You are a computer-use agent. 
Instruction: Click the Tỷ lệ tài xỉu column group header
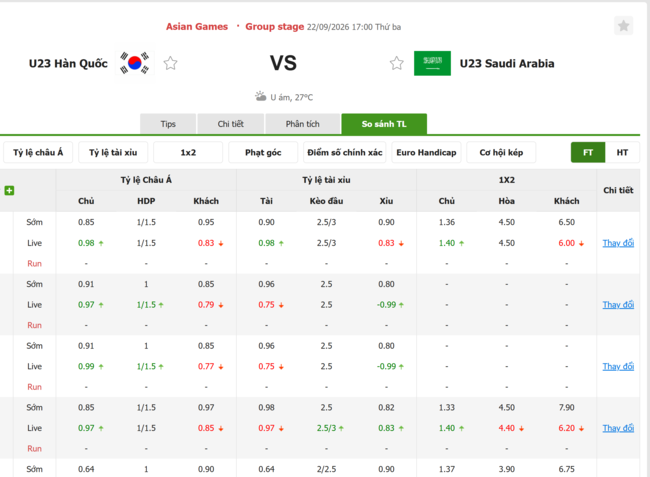pyautogui.click(x=326, y=180)
